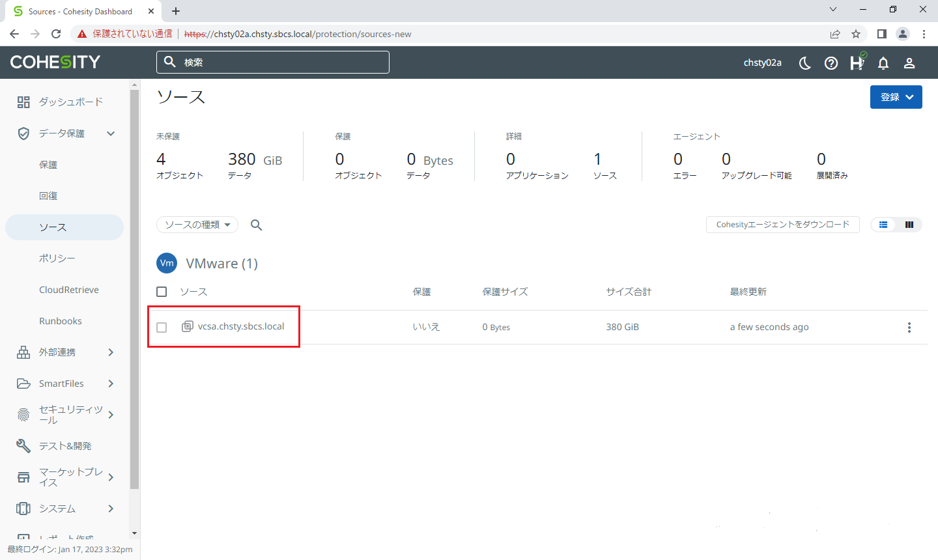
Task: Sort by サイズ合計 column header
Action: [x=629, y=292]
